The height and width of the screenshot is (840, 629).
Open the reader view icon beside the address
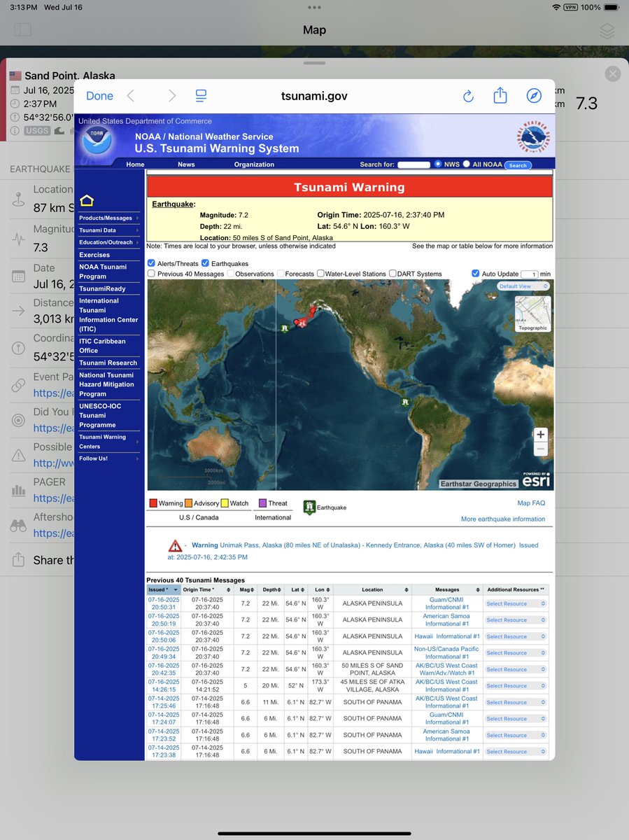[201, 96]
